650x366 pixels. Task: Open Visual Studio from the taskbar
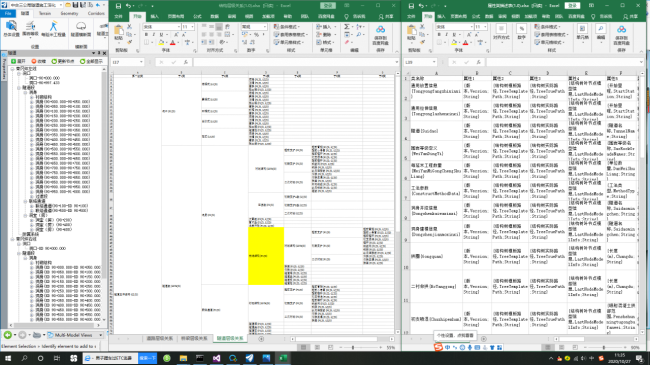(x=216, y=358)
